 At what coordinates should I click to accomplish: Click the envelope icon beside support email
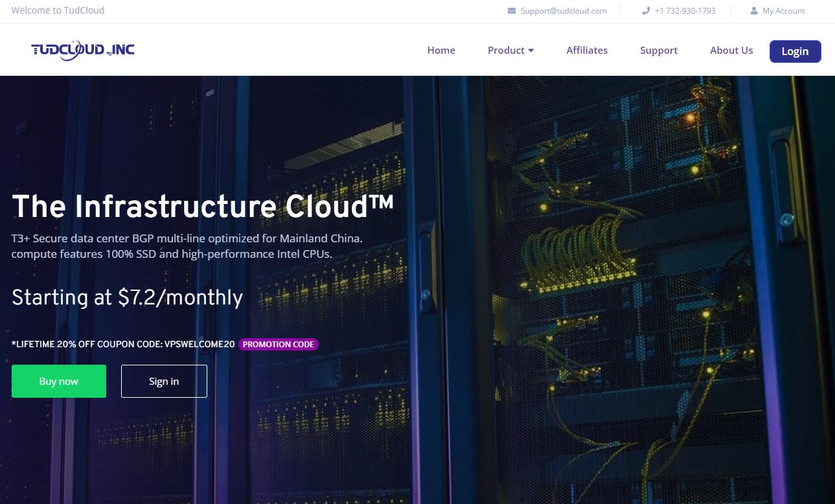click(512, 11)
